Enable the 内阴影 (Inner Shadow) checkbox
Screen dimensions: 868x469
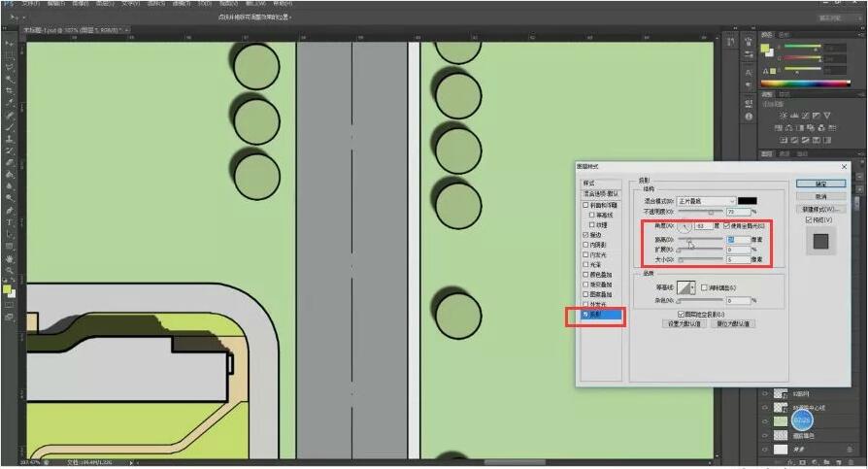coord(584,245)
